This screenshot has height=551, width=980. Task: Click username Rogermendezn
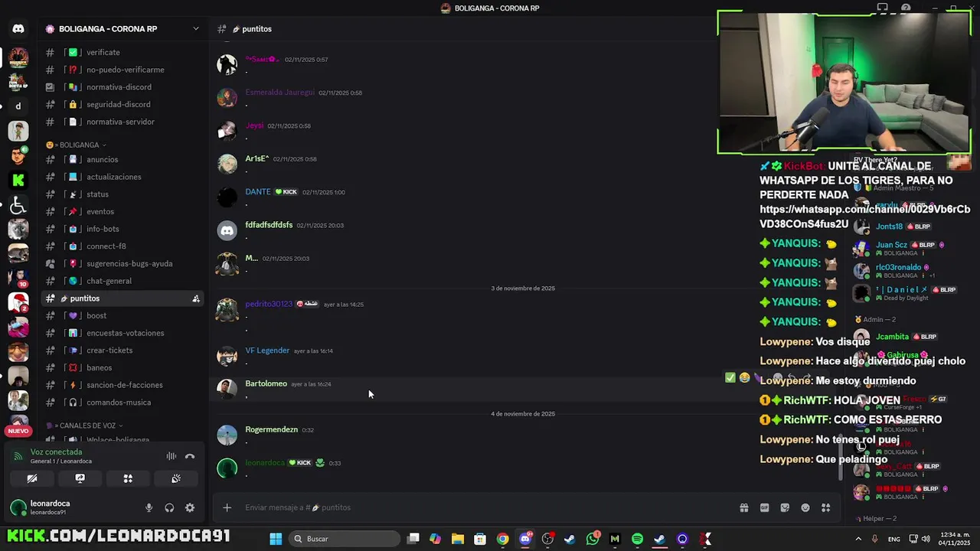[x=271, y=429]
